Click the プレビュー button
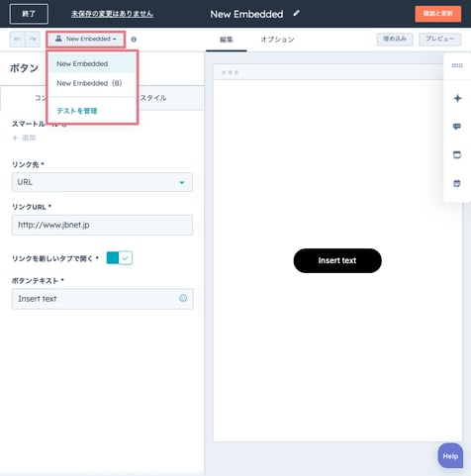Viewport: 471px width, 476px height. (439, 40)
